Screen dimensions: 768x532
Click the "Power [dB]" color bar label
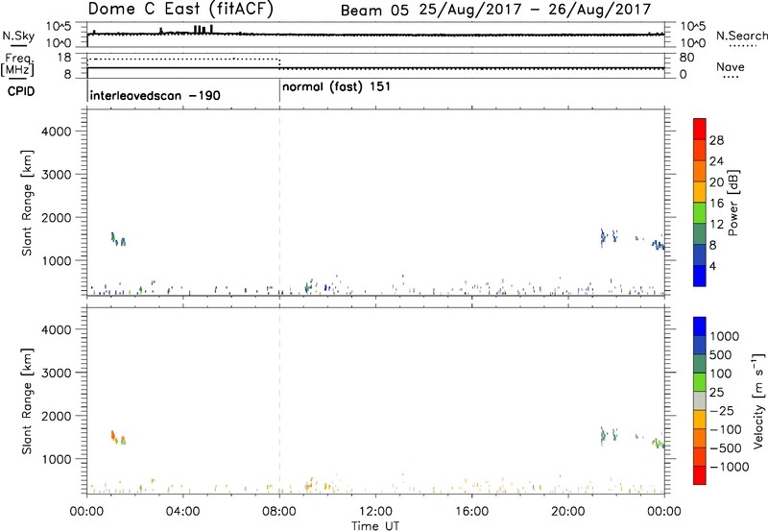coord(732,203)
